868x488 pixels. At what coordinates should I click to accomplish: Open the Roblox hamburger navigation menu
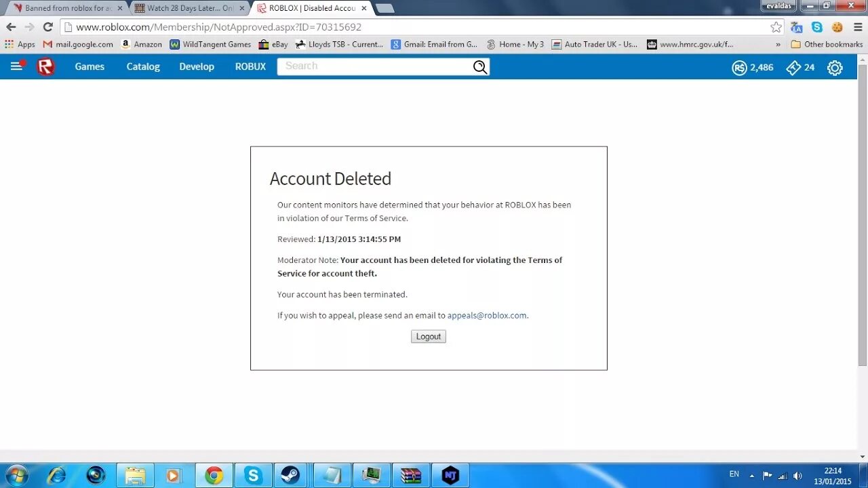(x=16, y=66)
